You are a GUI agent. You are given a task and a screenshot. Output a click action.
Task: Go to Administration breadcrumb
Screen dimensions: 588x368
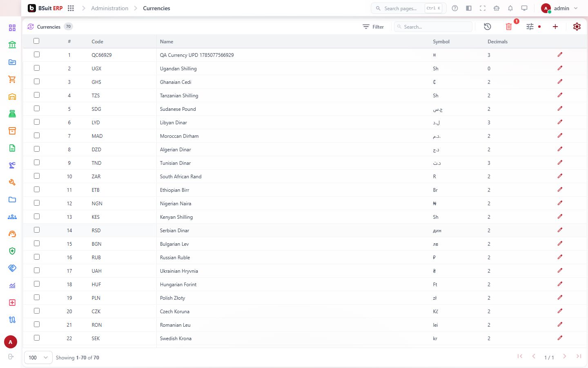tap(109, 8)
